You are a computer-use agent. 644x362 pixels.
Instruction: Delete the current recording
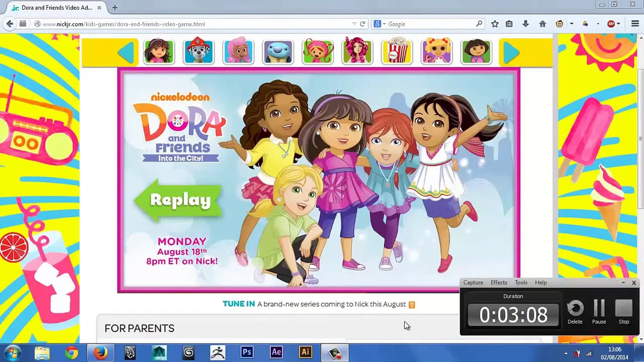pyautogui.click(x=575, y=312)
